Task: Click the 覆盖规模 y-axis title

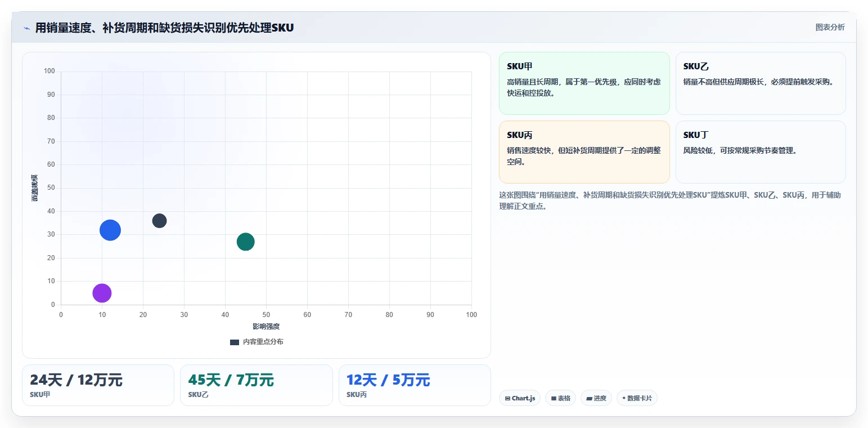Action: tap(35, 188)
